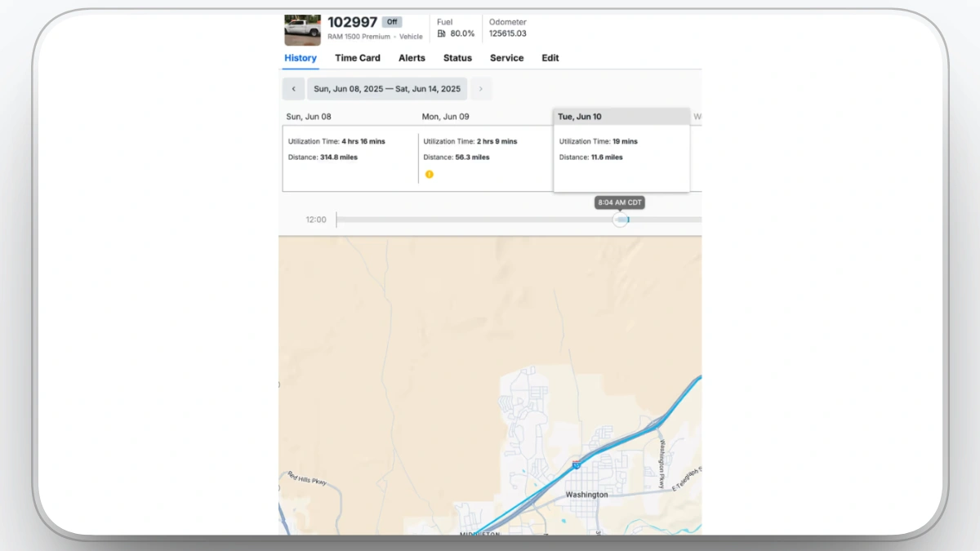Click the fuel pump icon
This screenshot has height=551, width=980.
[x=442, y=33]
